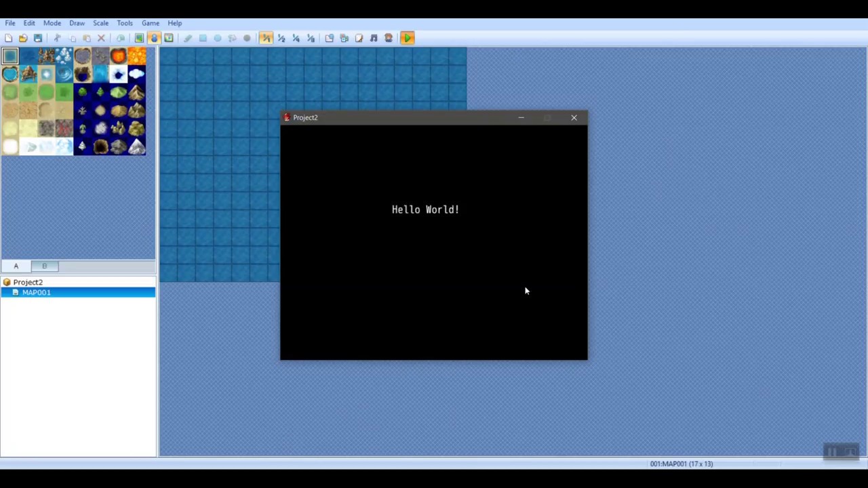868x488 pixels.
Task: Pick the green pine tree tile
Action: point(100,92)
